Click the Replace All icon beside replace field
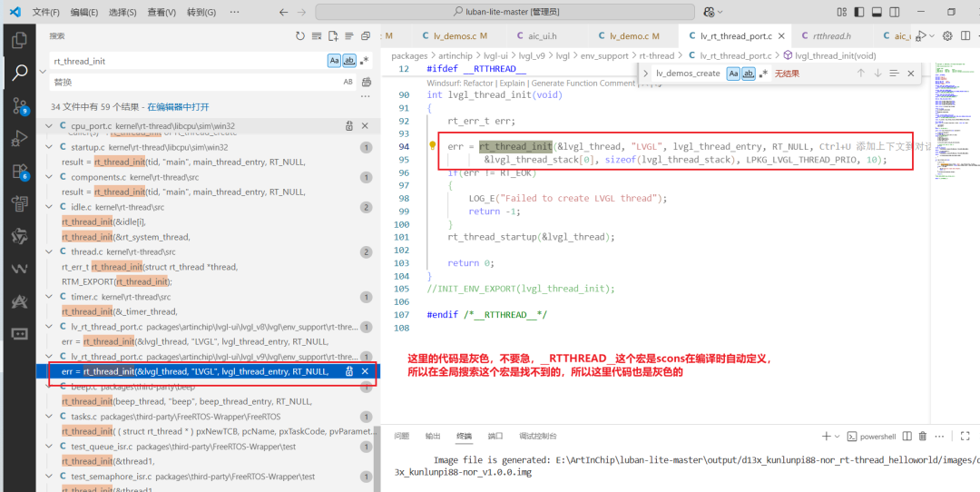 coord(367,82)
